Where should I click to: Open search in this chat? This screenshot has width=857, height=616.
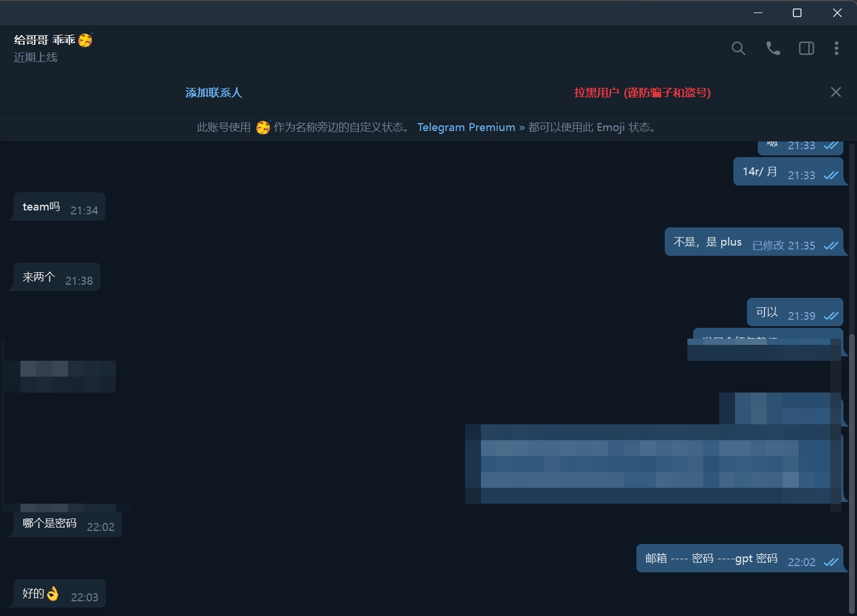pyautogui.click(x=738, y=49)
